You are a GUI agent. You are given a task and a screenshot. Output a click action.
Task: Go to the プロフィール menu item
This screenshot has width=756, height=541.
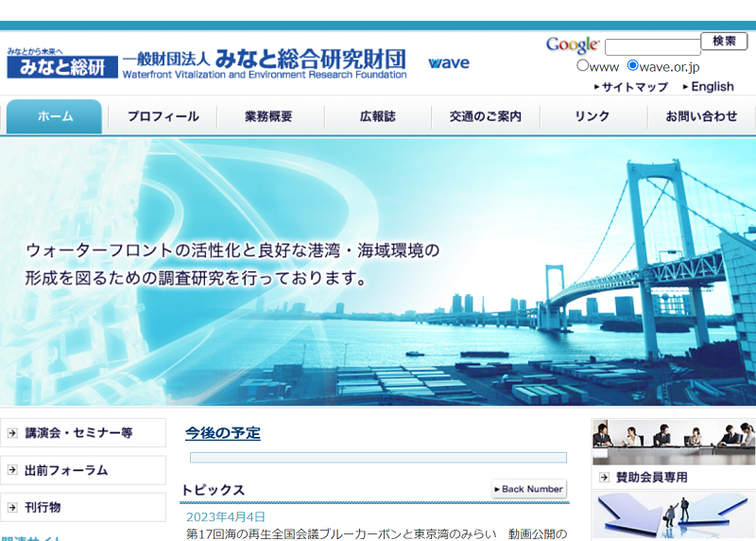(163, 117)
